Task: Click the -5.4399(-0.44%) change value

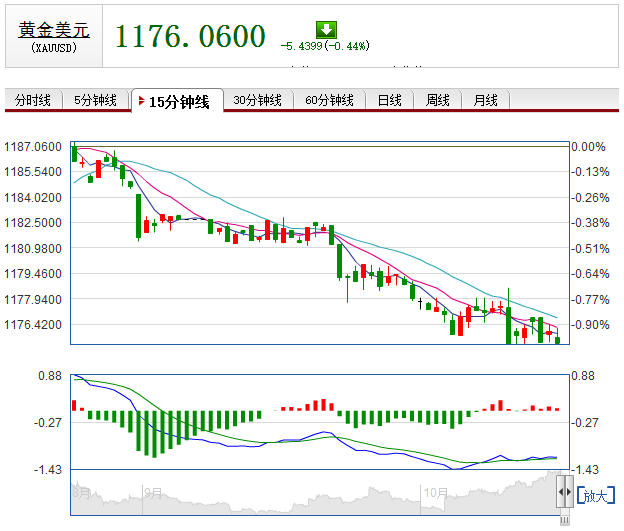Action: coord(325,46)
